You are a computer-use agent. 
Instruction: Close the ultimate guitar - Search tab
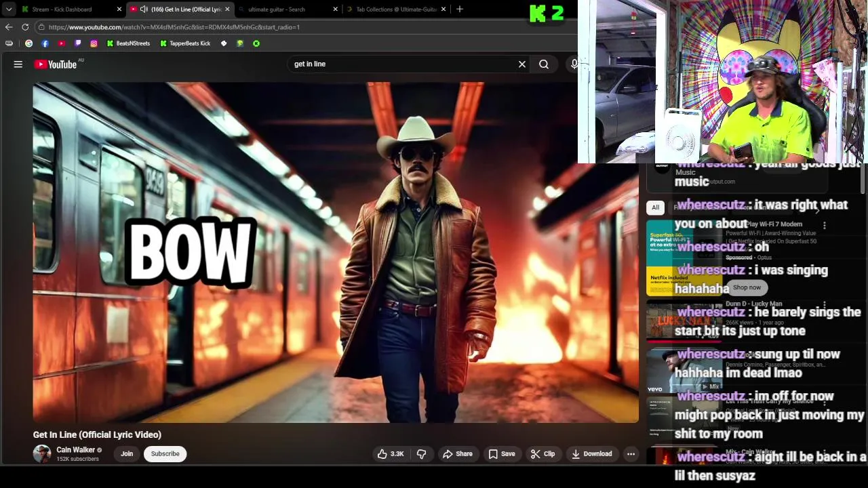tap(335, 9)
